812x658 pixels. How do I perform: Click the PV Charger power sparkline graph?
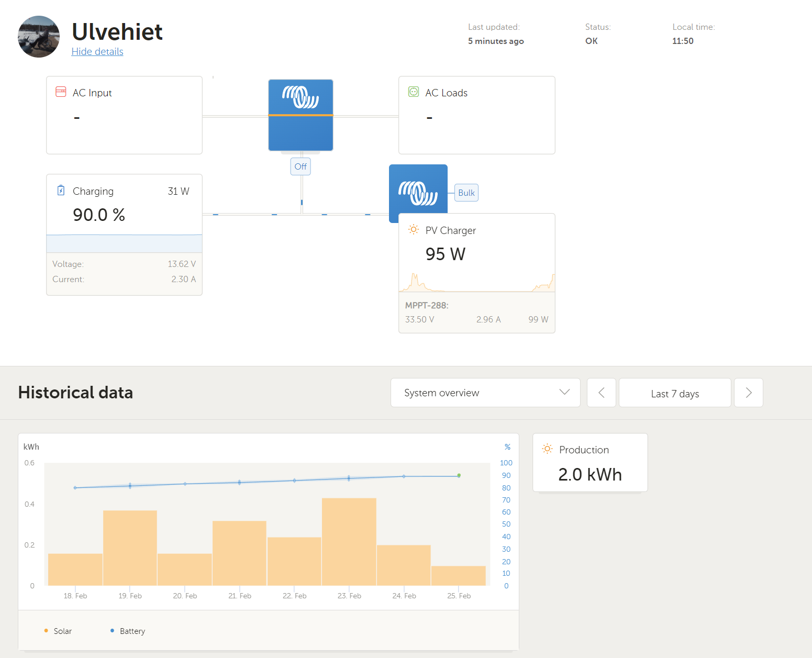[476, 283]
